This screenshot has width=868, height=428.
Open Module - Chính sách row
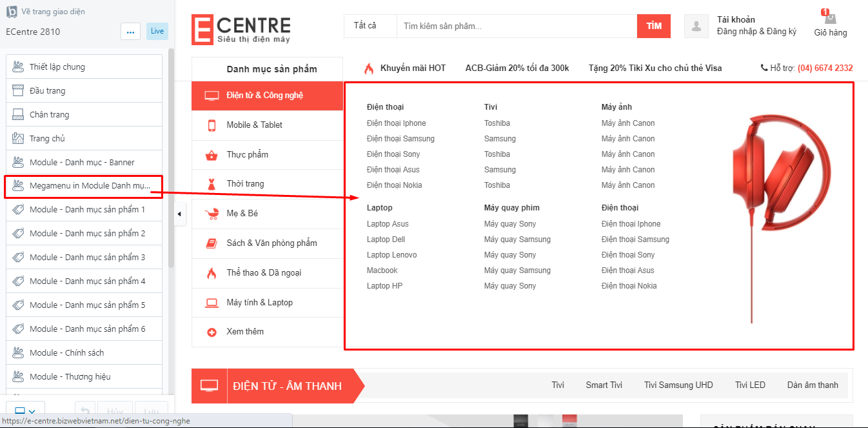(84, 353)
